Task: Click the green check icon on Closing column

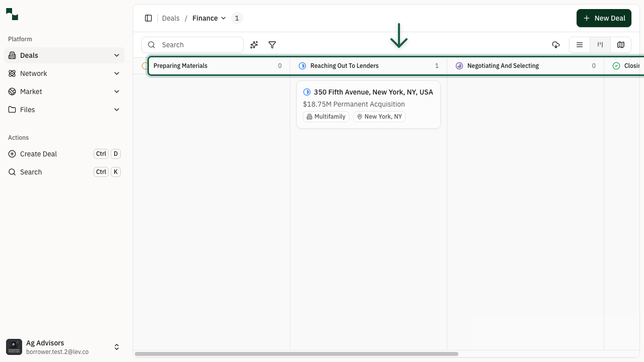Action: point(615,66)
